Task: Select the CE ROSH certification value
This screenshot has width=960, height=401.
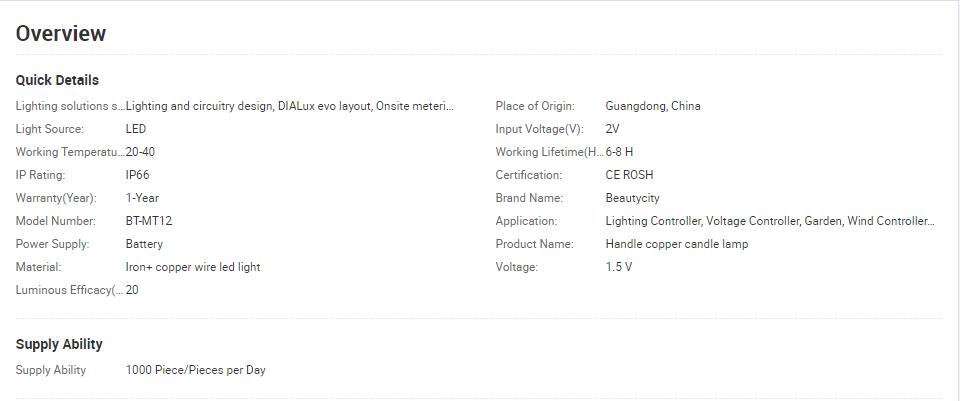Action: pyautogui.click(x=629, y=175)
